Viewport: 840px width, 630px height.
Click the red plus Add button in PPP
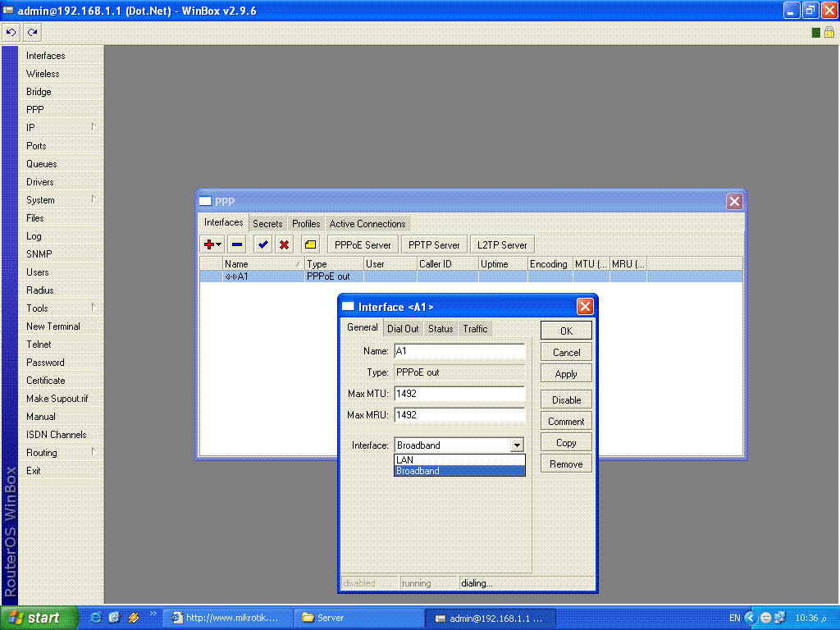209,244
